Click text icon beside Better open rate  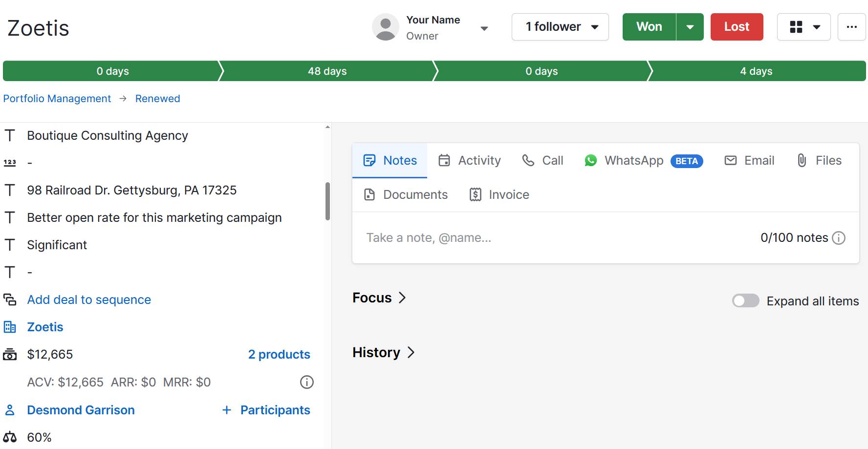[10, 217]
